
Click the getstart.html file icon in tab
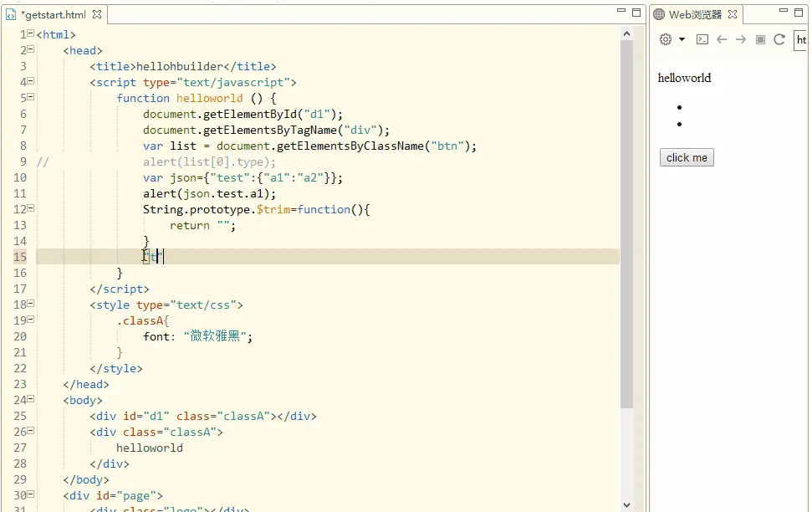(11, 14)
